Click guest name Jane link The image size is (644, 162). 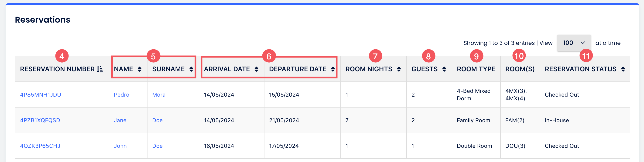point(120,120)
